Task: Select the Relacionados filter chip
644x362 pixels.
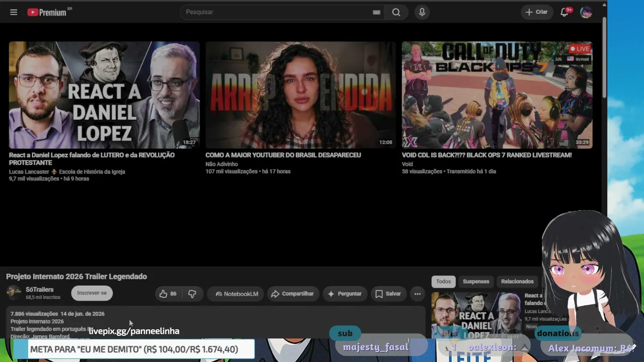Action: (517, 282)
